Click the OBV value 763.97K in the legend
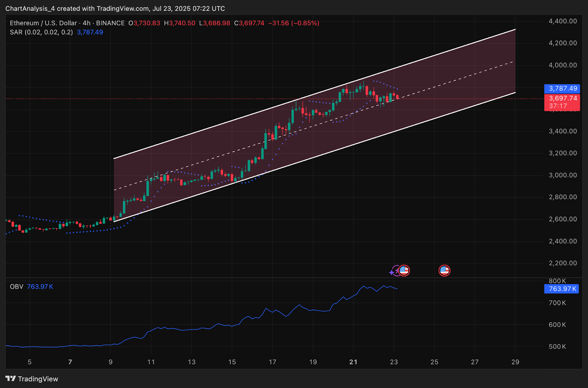Viewport: 588px width, 388px height. (x=40, y=287)
